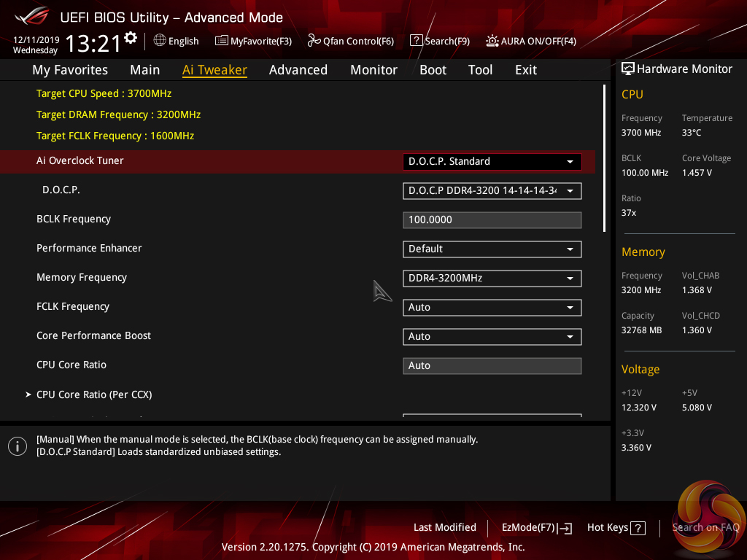Expand CPU Core Ratio (Per CCX) submenu
This screenshot has height=560, width=747.
pyautogui.click(x=94, y=394)
